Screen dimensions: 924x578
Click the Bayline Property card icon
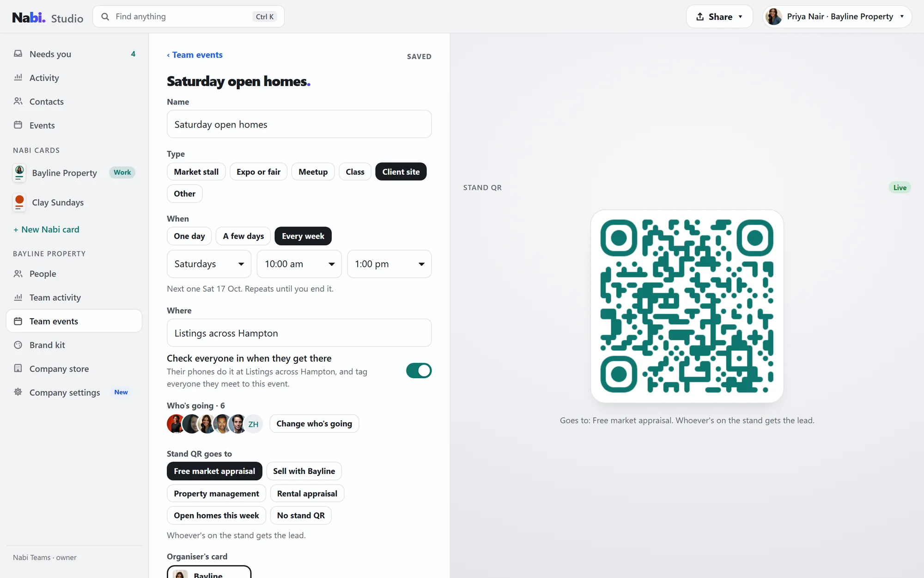(x=19, y=173)
